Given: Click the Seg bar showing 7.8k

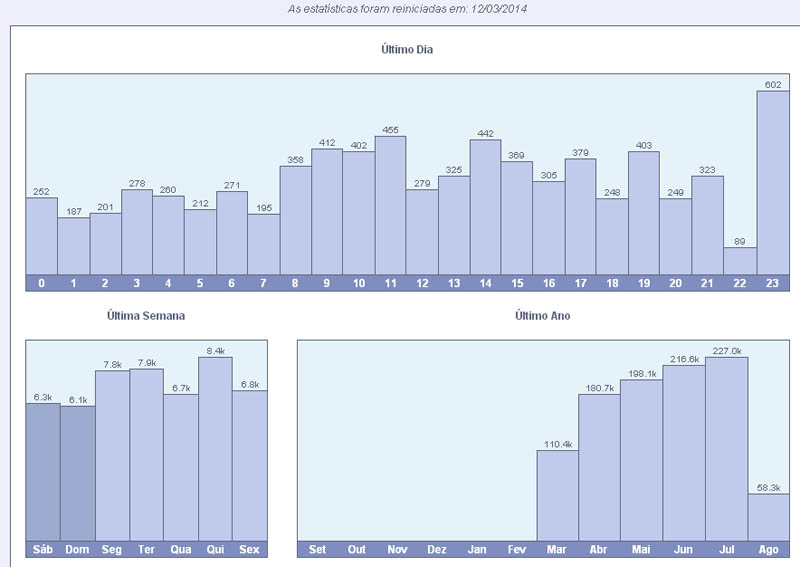Looking at the screenshot, I should (x=112, y=456).
